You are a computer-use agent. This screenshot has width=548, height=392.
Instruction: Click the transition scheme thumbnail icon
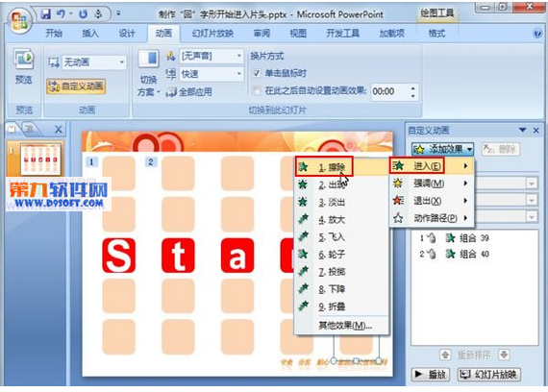click(149, 59)
